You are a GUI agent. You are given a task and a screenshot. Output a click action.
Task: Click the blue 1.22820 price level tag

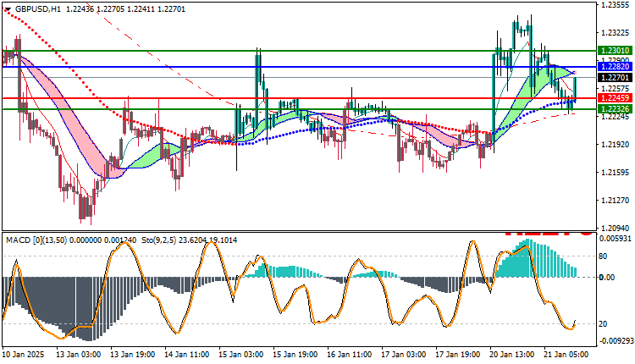pos(615,67)
